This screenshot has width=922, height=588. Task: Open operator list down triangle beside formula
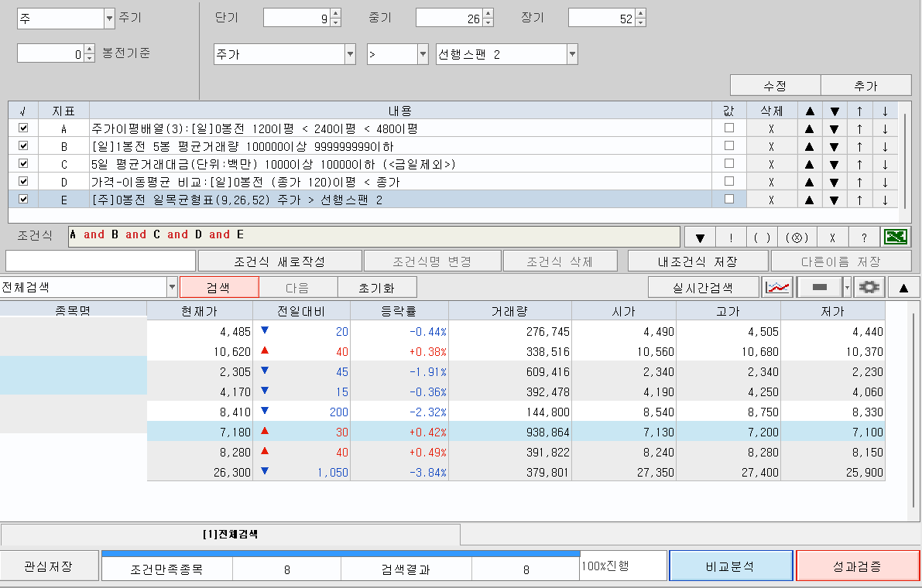(700, 238)
